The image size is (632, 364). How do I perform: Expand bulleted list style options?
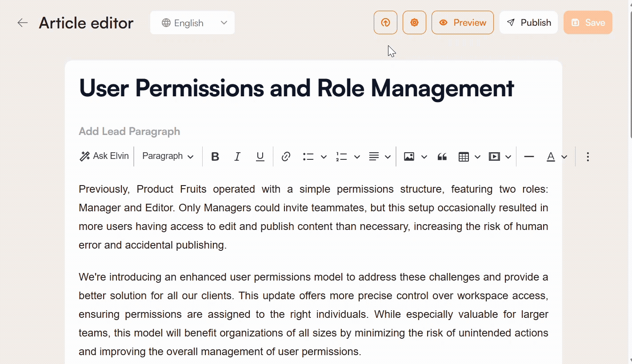[x=324, y=157]
